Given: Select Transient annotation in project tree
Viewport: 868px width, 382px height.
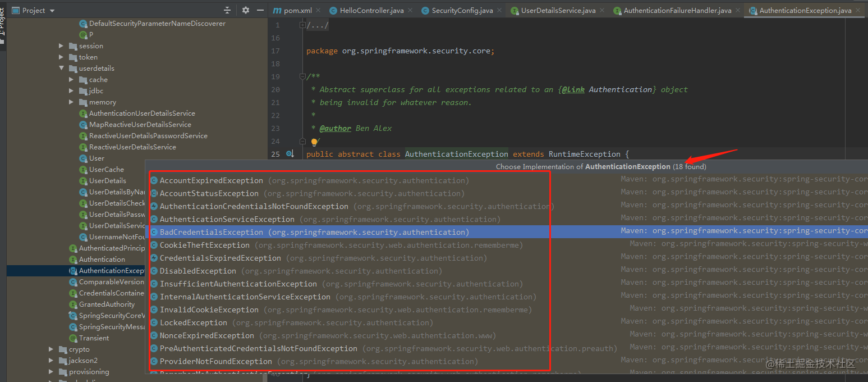Looking at the screenshot, I should 94,338.
